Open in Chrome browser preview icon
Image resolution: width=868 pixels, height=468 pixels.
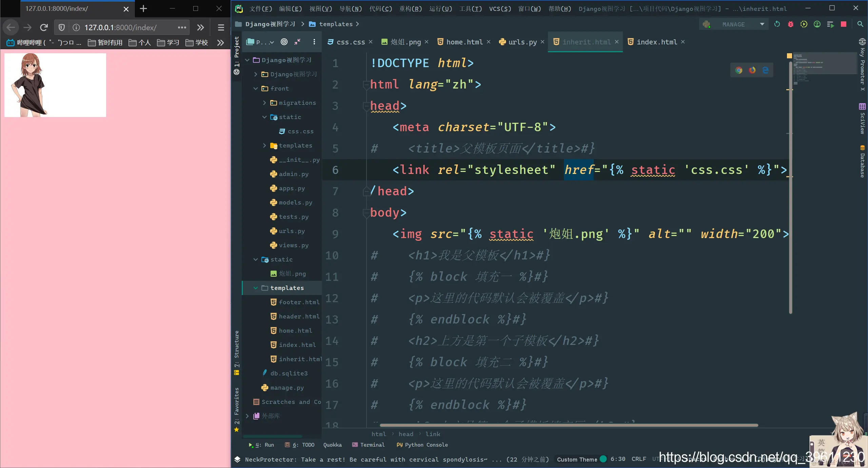739,70
